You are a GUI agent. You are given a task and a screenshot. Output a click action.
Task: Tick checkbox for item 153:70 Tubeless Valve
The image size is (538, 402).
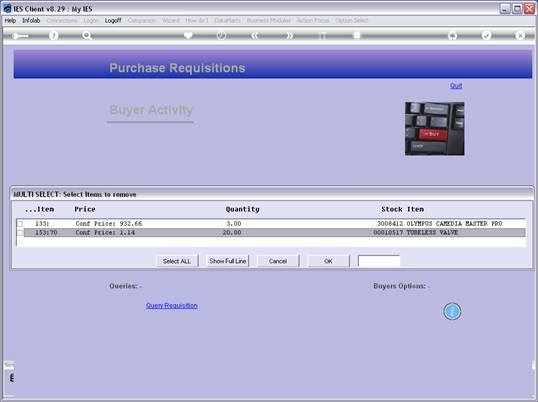pyautogui.click(x=20, y=233)
